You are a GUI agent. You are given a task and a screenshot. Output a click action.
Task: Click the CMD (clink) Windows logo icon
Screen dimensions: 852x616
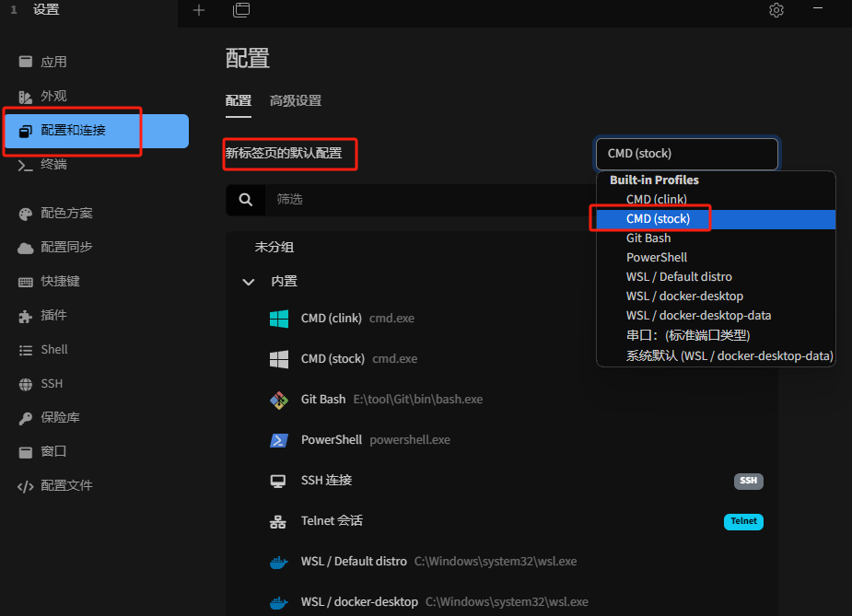point(278,319)
